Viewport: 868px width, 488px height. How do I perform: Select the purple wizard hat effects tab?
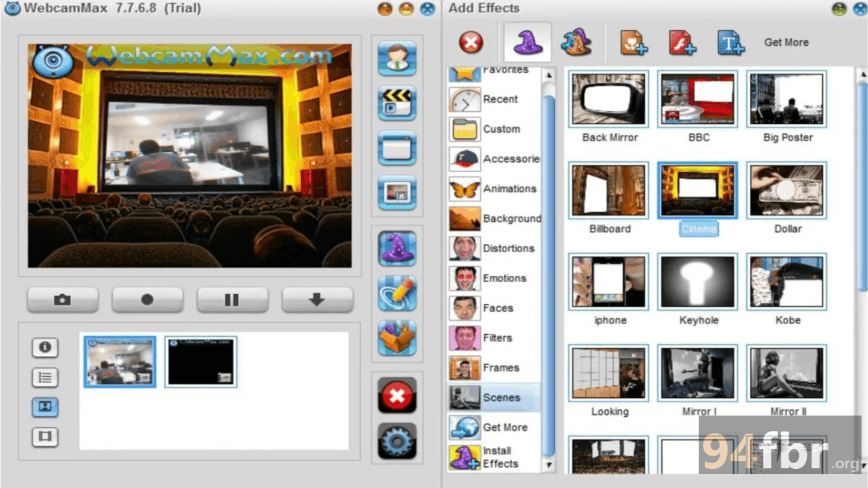tap(527, 43)
